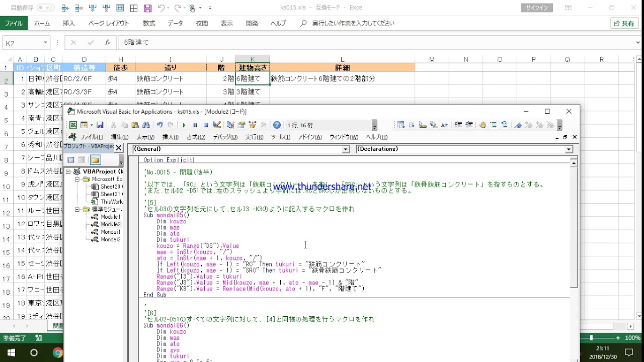Collapse the 標準モジュール folder in project tree
Image resolution: width=644 pixels, height=362 pixels.
(x=78, y=209)
